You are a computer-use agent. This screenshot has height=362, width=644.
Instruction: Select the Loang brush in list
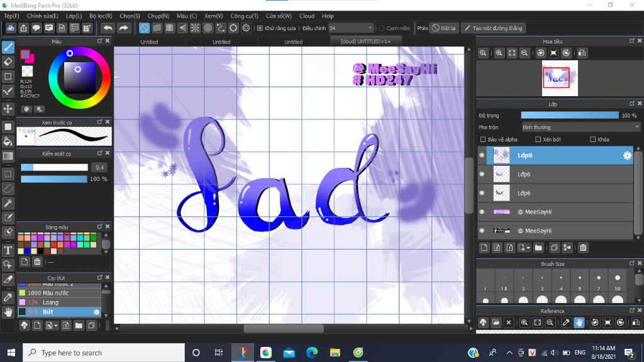point(59,302)
